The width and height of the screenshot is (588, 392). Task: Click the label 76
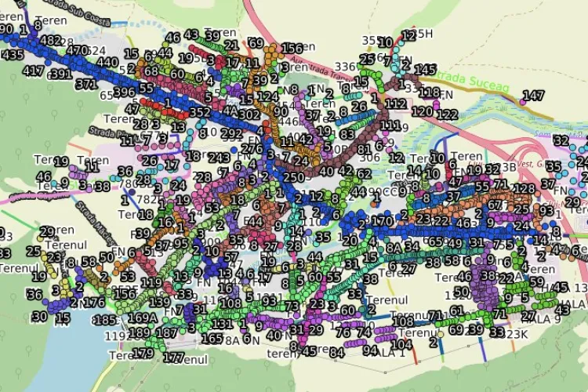tap(343, 332)
